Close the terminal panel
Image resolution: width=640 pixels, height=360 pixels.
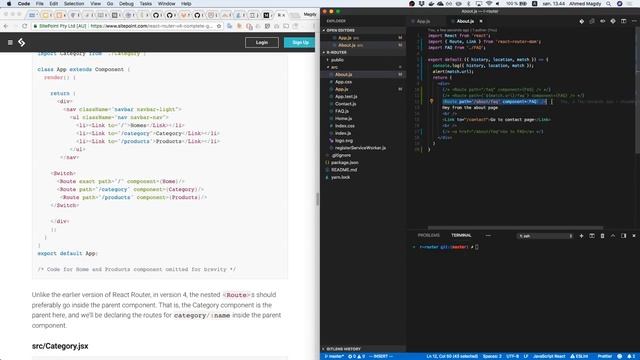(634, 236)
